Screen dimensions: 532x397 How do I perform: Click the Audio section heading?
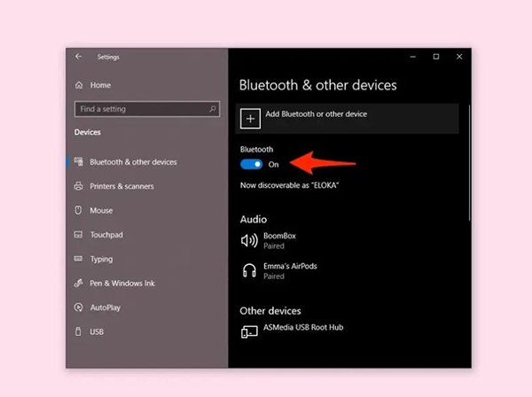254,219
